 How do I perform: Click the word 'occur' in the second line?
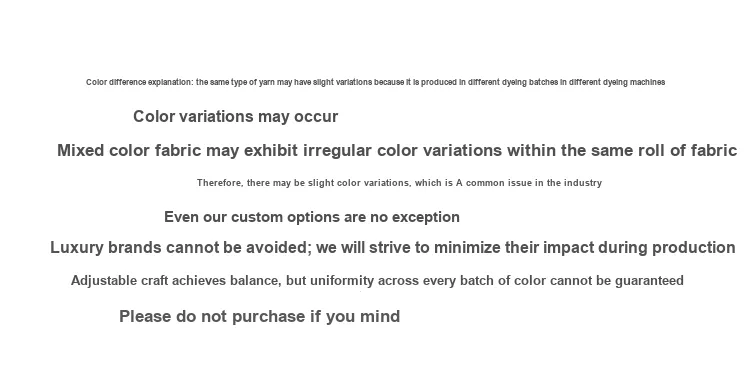[x=316, y=117]
